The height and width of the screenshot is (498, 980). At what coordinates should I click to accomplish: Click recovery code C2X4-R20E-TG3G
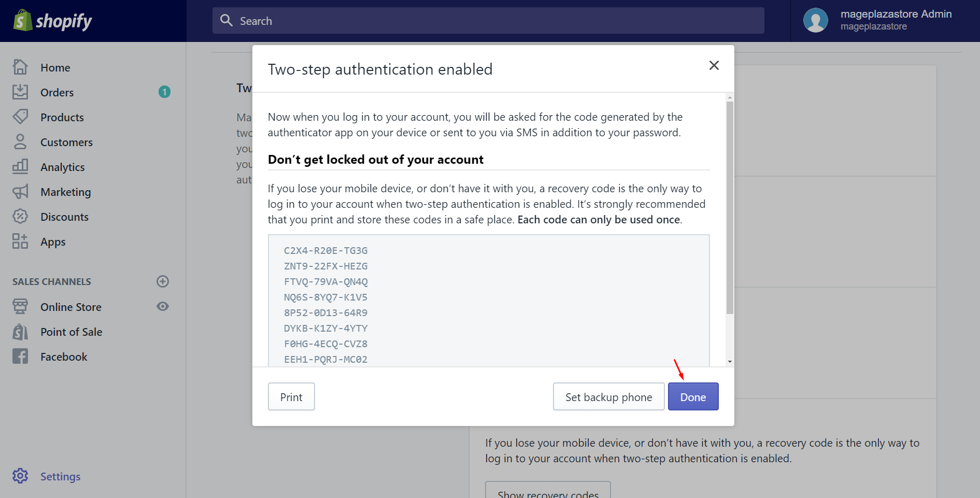click(x=325, y=250)
